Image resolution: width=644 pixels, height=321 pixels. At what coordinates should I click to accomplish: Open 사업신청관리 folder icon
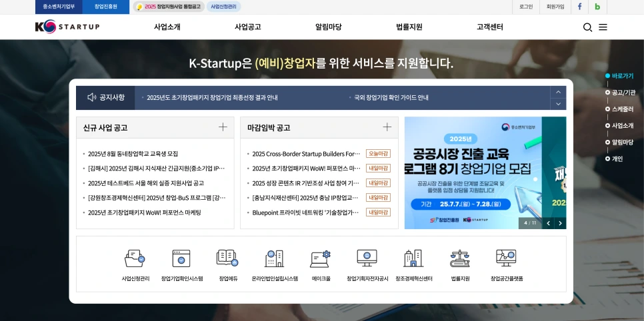[x=134, y=258]
